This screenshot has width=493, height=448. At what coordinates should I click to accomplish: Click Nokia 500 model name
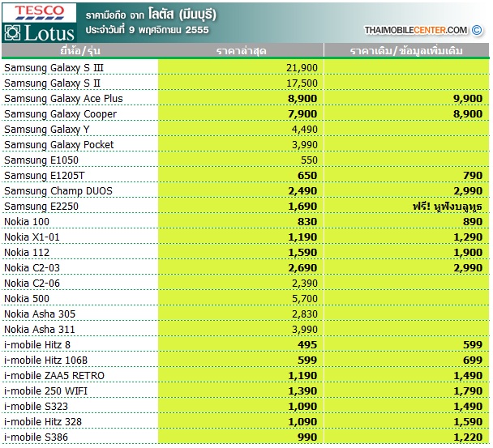27,299
